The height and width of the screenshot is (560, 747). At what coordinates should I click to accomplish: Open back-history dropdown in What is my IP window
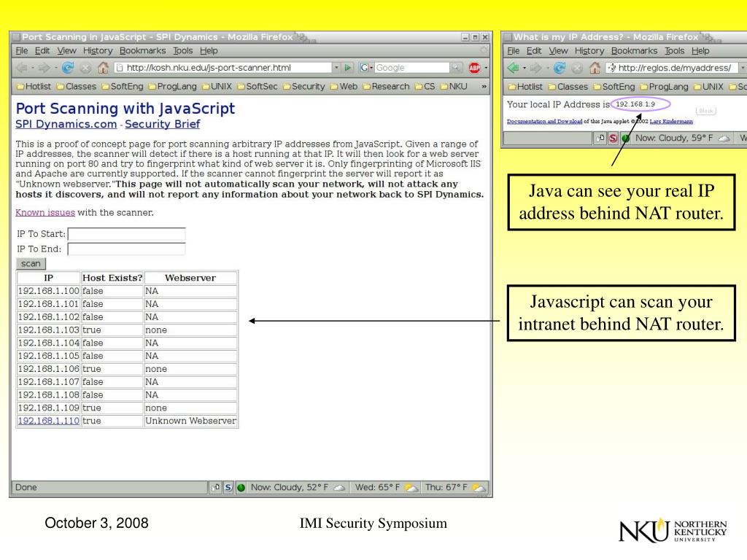click(x=525, y=68)
